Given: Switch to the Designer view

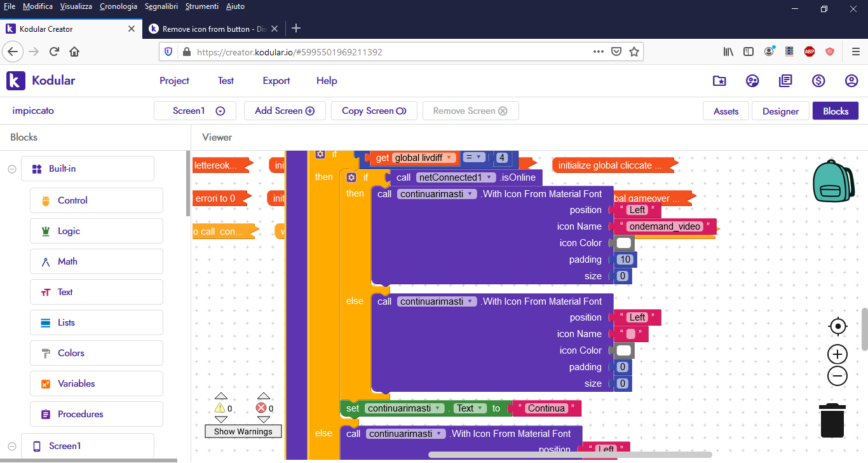Looking at the screenshot, I should tap(780, 111).
